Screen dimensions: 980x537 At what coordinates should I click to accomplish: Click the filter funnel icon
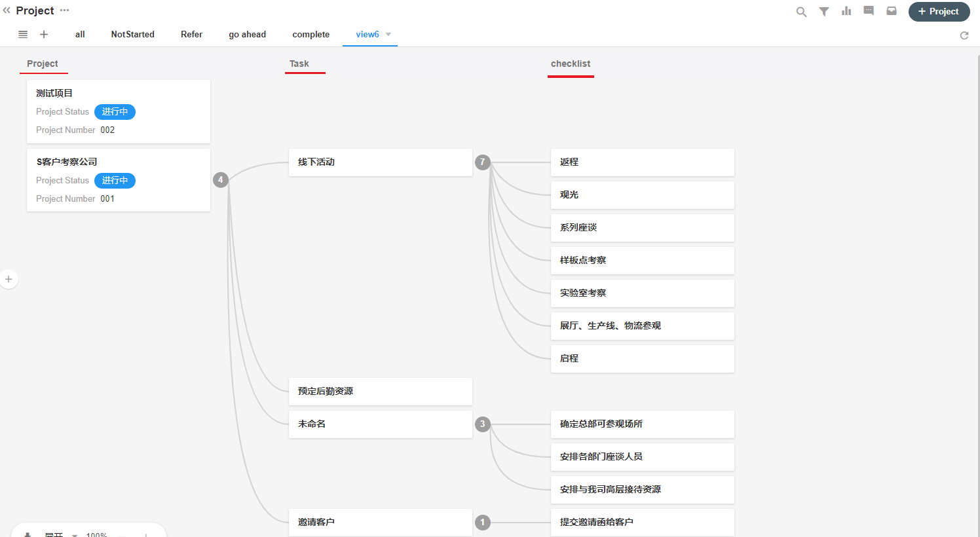[824, 12]
